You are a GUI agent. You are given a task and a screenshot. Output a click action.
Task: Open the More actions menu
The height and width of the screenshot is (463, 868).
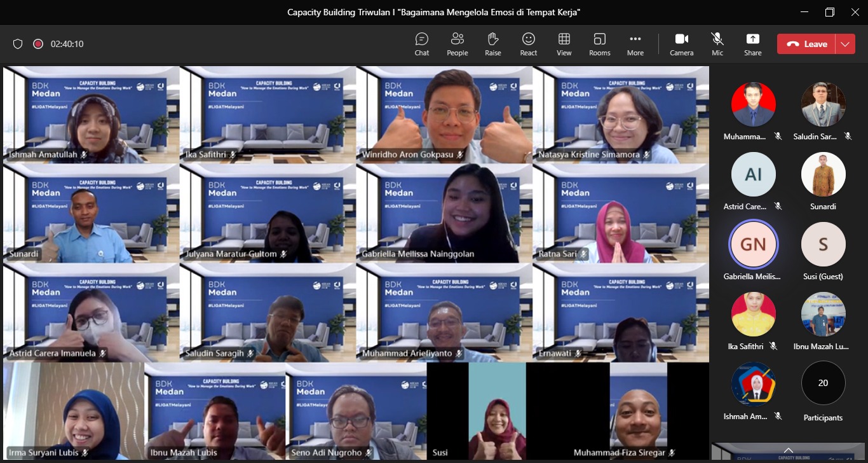tap(635, 44)
